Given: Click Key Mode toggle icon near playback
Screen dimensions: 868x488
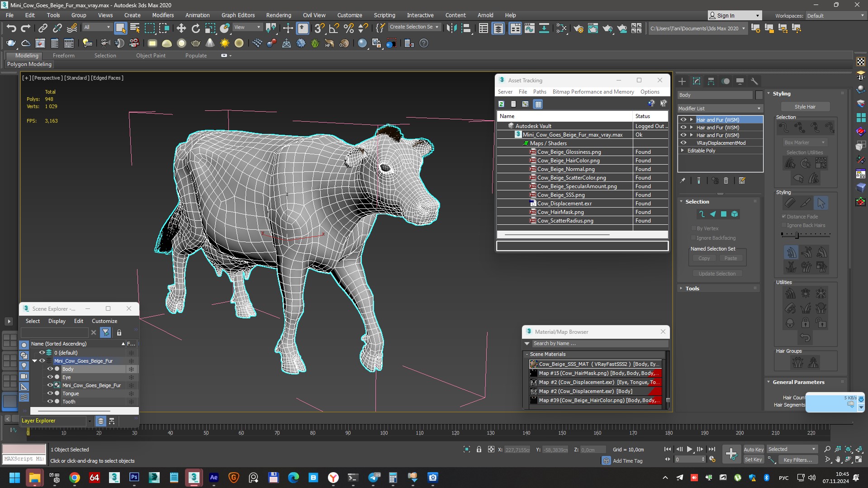Looking at the screenshot, I should click(667, 459).
